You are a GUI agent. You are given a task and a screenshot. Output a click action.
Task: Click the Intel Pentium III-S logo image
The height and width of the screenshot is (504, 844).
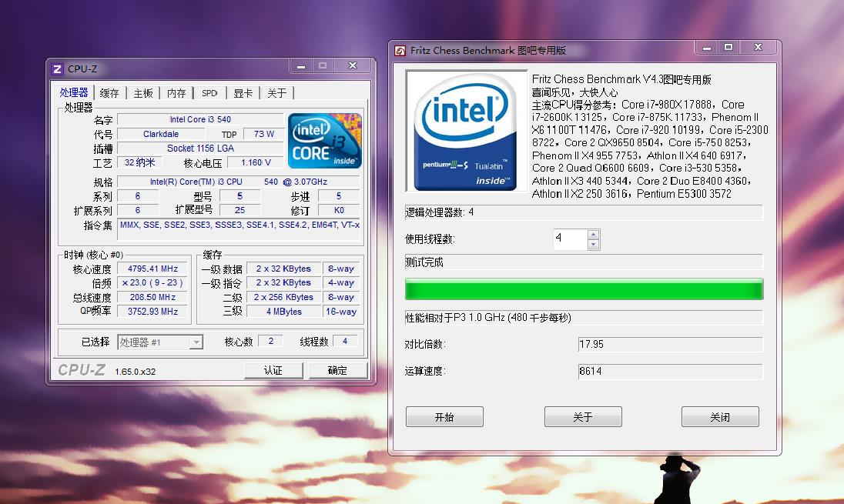[x=466, y=131]
